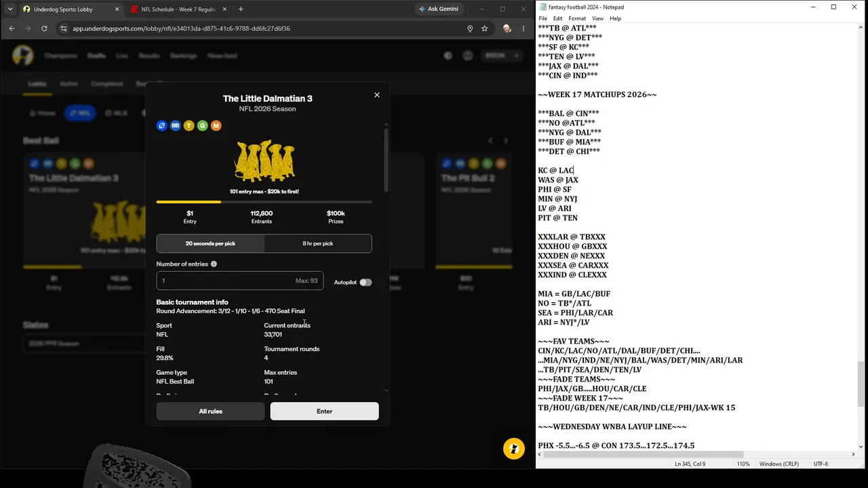Click the Number of entries field
The height and width of the screenshot is (488, 868).
point(239,281)
